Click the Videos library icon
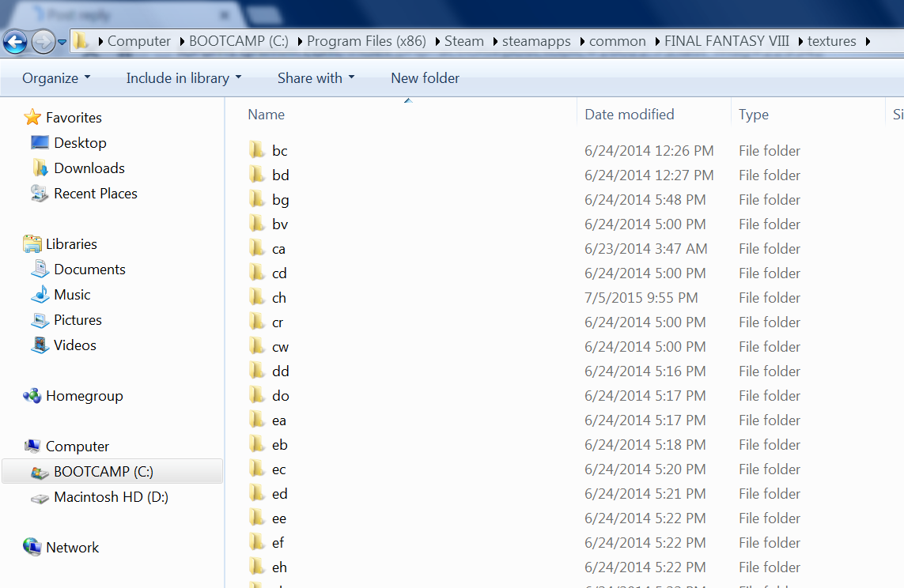 click(x=40, y=345)
